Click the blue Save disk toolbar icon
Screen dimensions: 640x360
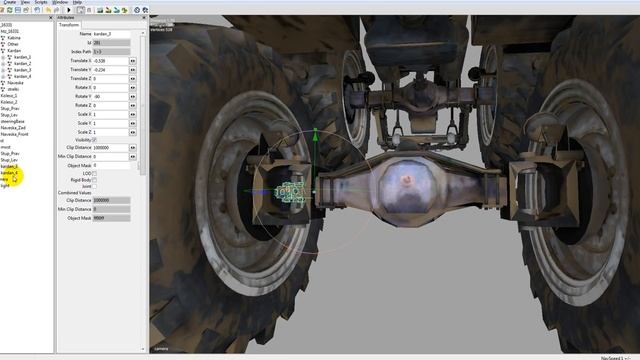18,10
